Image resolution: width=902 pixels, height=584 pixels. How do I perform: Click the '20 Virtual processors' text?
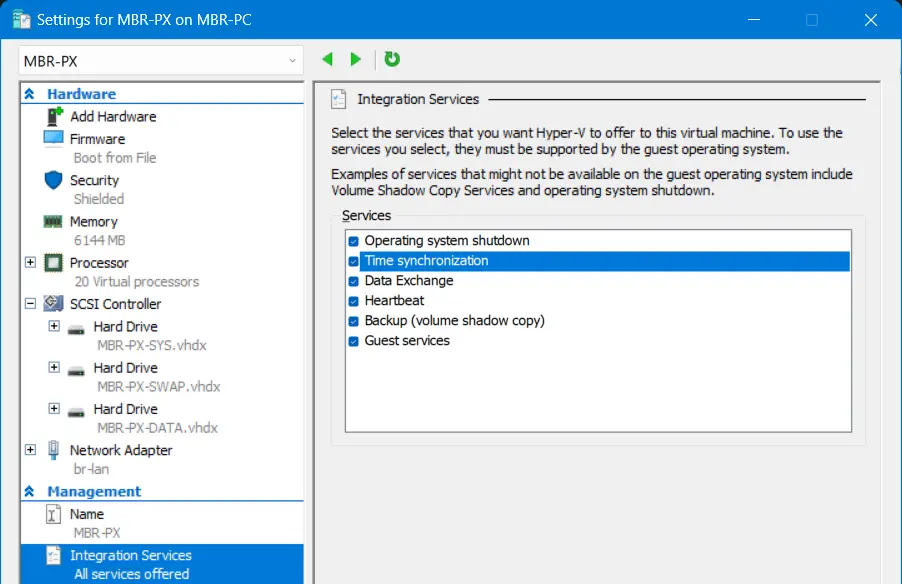click(x=137, y=281)
